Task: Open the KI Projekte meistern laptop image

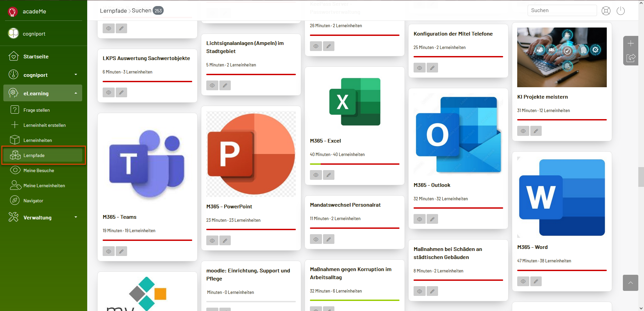Action: [x=562, y=57]
